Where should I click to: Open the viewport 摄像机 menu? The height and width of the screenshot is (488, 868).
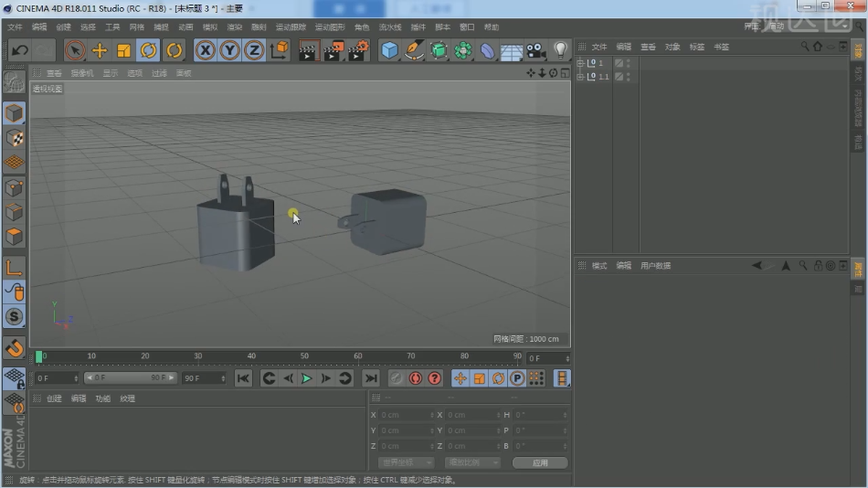click(82, 73)
